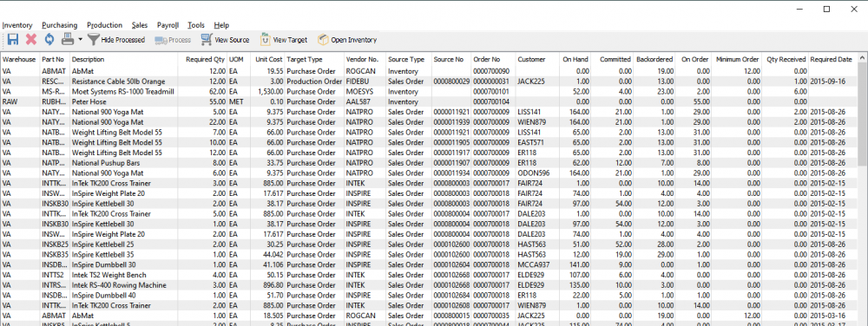Maximize the application window

tap(826, 9)
